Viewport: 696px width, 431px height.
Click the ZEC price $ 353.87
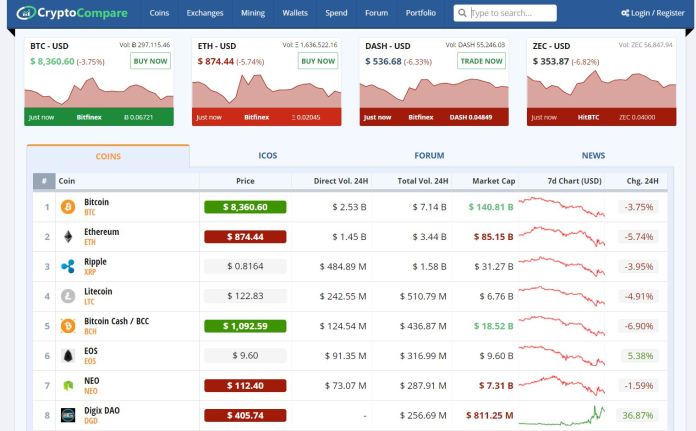[x=550, y=61]
